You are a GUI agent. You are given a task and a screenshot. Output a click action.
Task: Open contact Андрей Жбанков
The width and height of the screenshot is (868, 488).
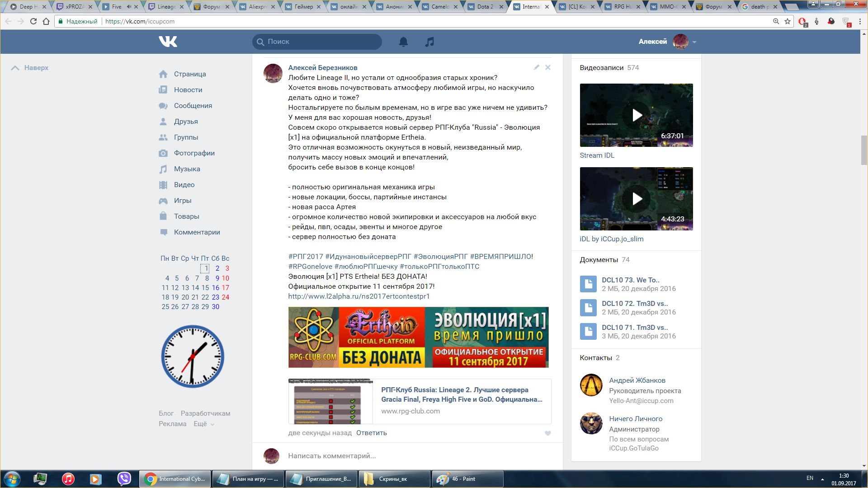click(637, 380)
